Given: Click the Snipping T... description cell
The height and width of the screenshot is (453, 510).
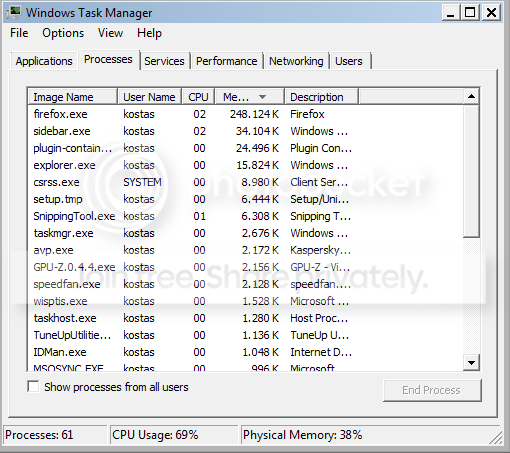Looking at the screenshot, I should point(320,216).
